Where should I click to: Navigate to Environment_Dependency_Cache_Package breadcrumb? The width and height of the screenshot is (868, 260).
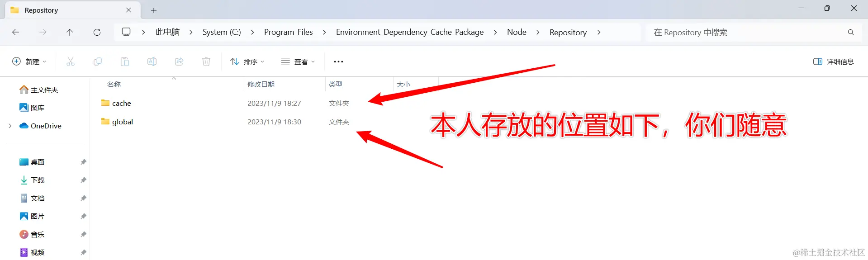pyautogui.click(x=410, y=32)
